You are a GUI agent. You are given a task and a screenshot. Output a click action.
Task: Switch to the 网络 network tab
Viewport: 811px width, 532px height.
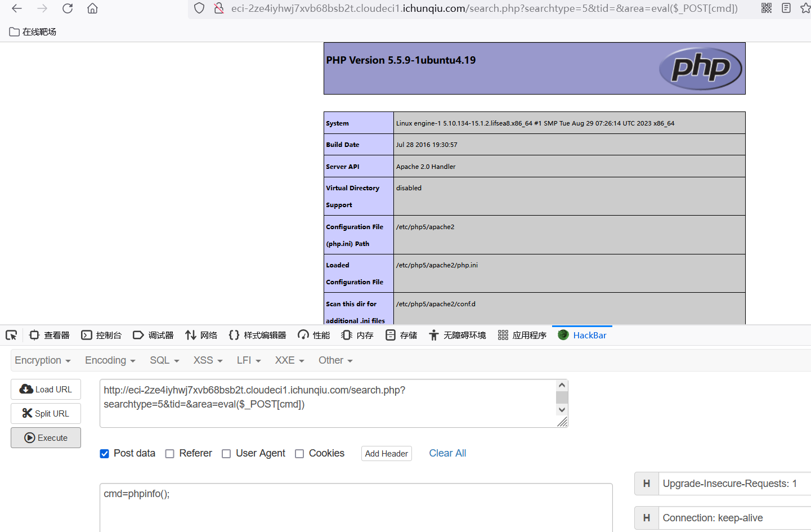coord(201,336)
